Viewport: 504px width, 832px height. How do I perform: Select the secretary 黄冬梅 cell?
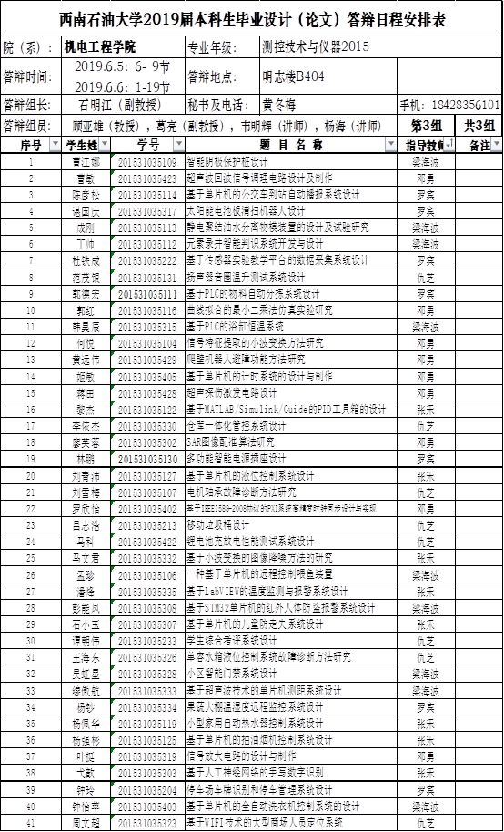[328, 105]
